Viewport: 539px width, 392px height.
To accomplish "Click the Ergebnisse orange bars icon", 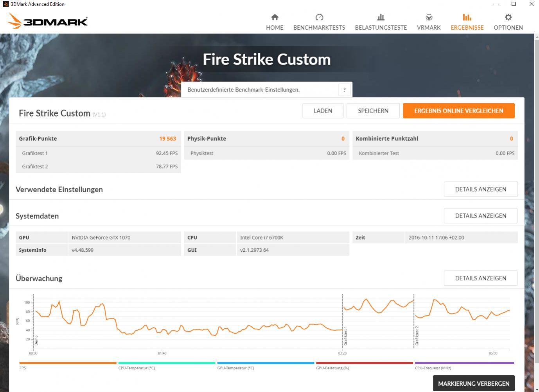I will click(x=467, y=17).
